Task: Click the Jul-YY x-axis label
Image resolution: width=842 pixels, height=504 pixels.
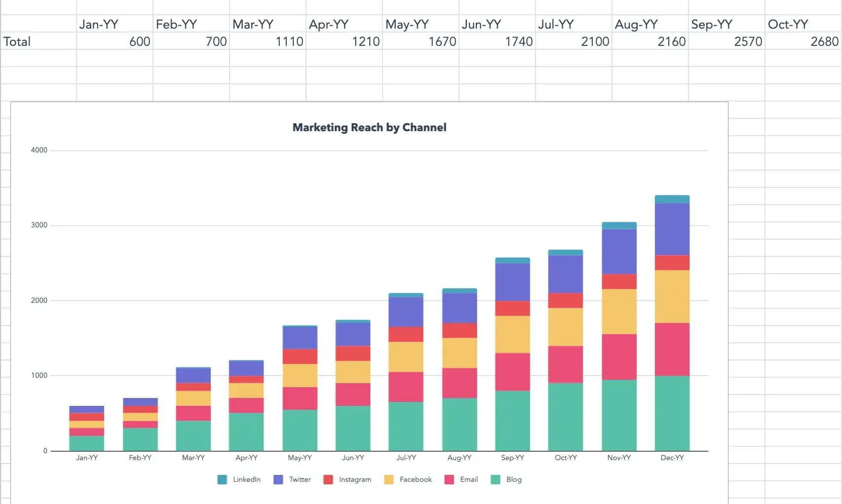Action: pyautogui.click(x=406, y=458)
